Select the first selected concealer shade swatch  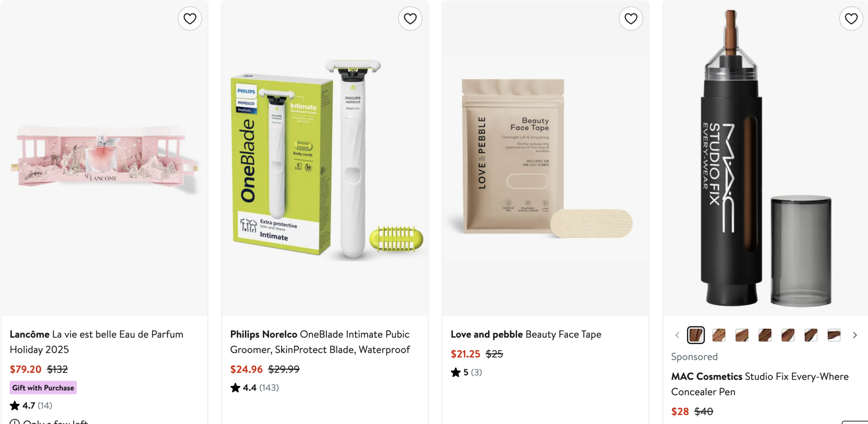click(x=696, y=335)
